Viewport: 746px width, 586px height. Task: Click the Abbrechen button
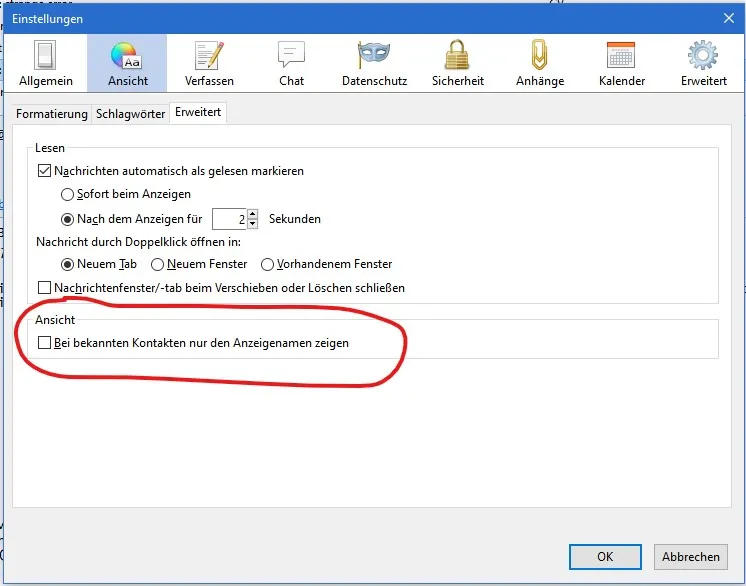tap(690, 557)
